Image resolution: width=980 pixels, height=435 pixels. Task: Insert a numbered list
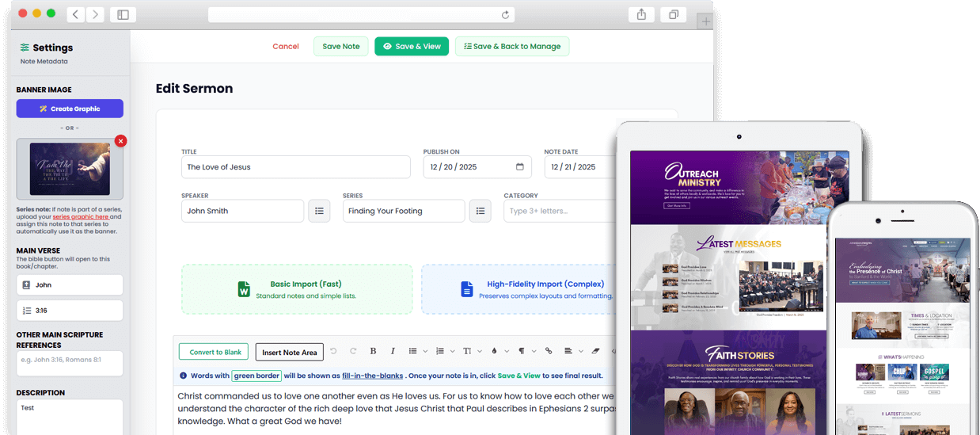440,351
